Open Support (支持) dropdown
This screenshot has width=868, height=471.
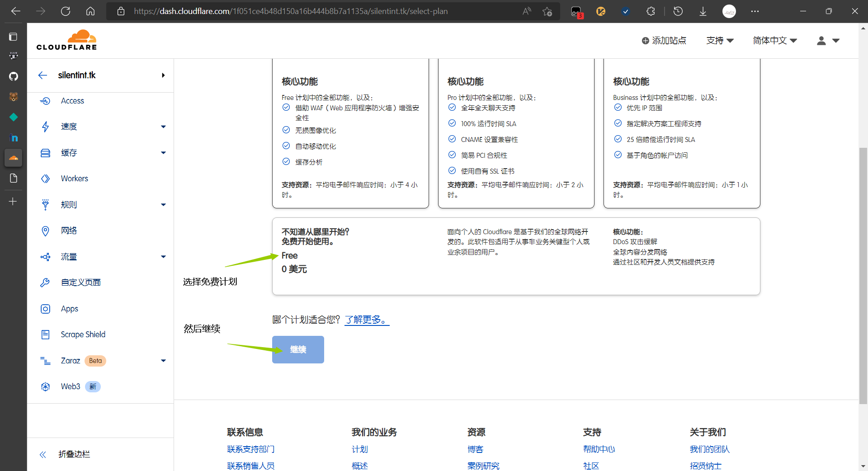[x=720, y=41]
